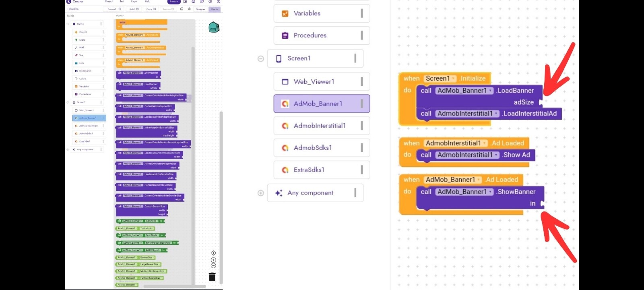Image resolution: width=644 pixels, height=290 pixels.
Task: Click the trash can icon in Viewer
Action: click(212, 277)
